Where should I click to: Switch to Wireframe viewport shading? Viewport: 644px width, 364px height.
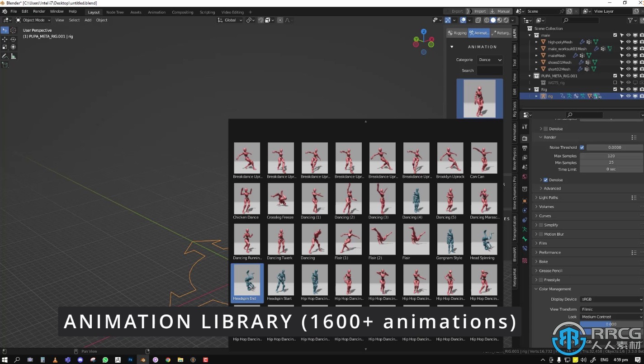click(487, 20)
